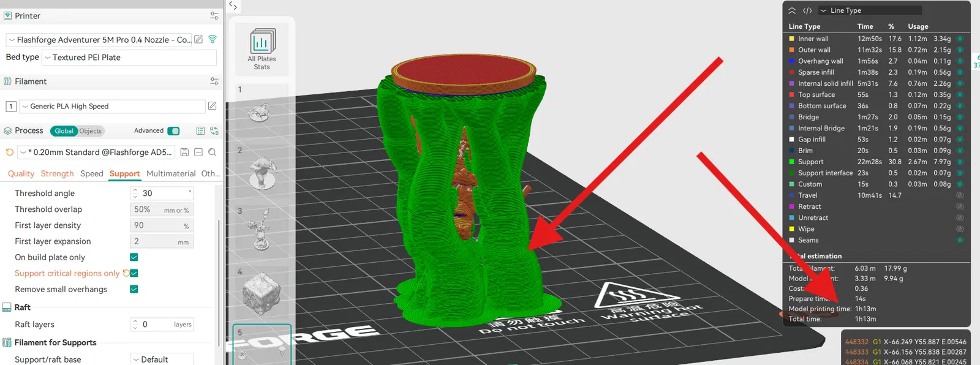
Task: Adjust Threshold angle stepper arrows
Action: pyautogui.click(x=135, y=193)
